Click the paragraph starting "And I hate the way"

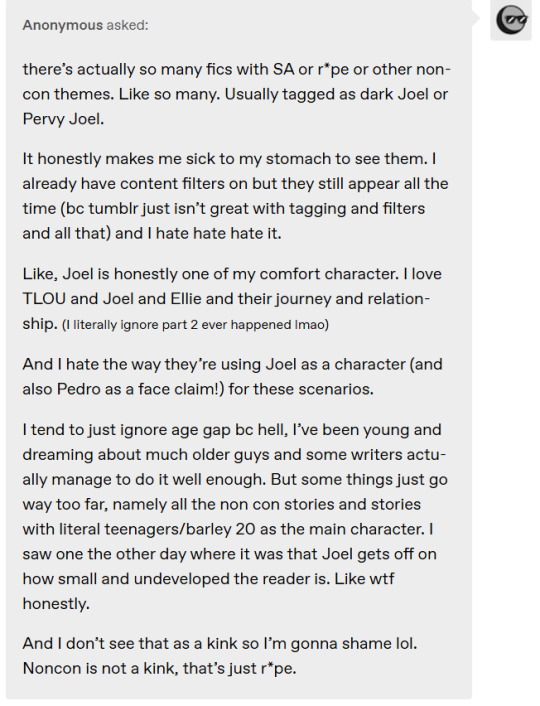[232, 376]
